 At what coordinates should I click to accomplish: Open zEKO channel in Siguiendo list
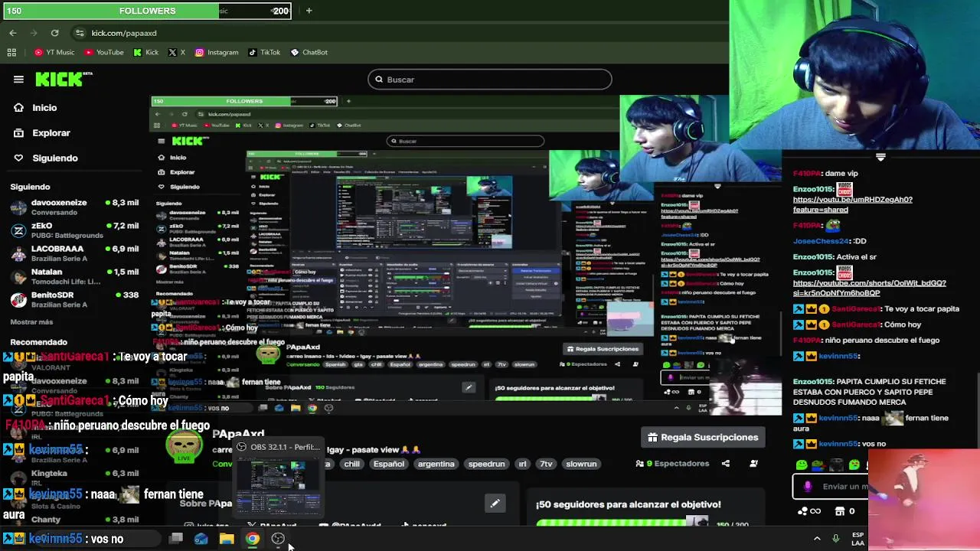(x=74, y=230)
